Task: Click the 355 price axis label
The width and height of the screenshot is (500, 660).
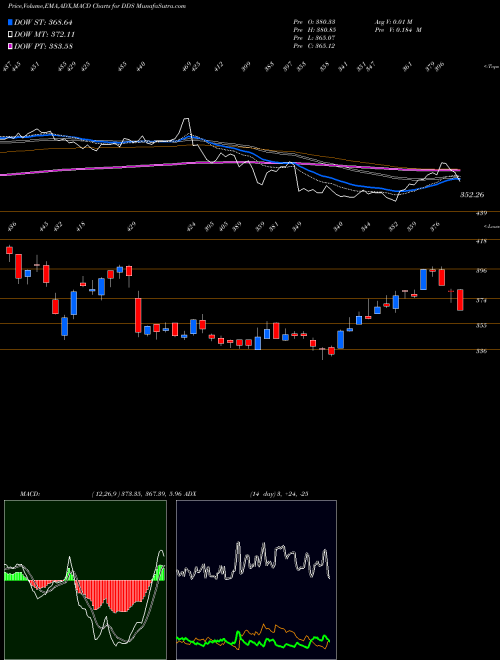Action: (482, 326)
